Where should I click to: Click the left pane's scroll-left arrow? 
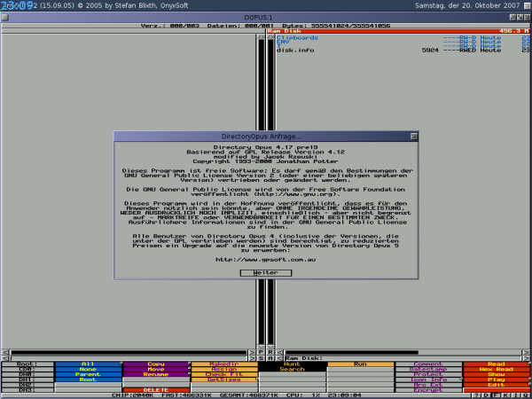click(5, 353)
